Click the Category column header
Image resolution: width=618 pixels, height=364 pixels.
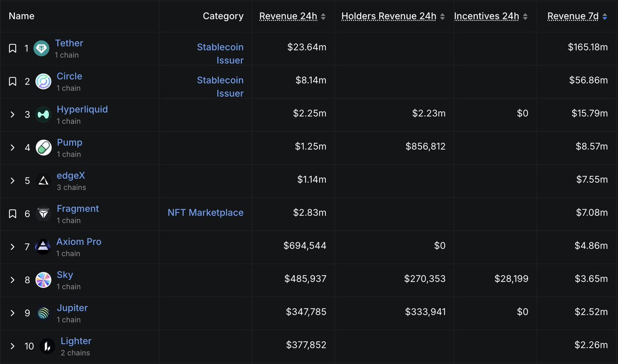coord(223,16)
